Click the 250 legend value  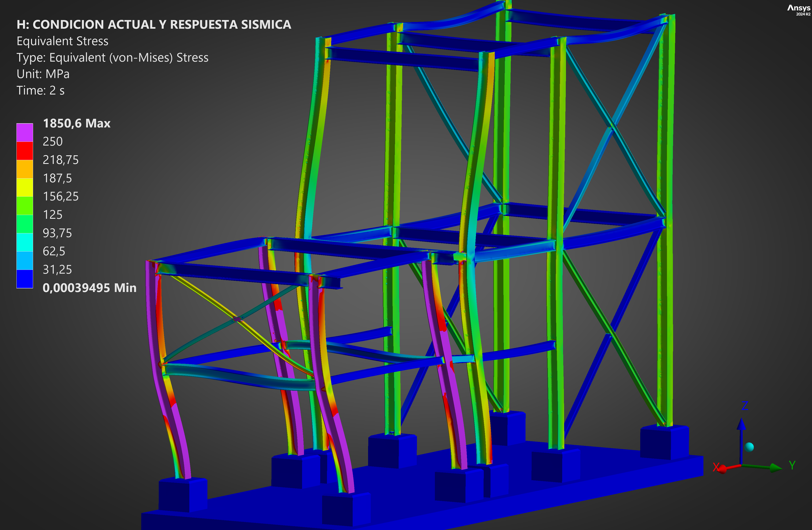(52, 141)
